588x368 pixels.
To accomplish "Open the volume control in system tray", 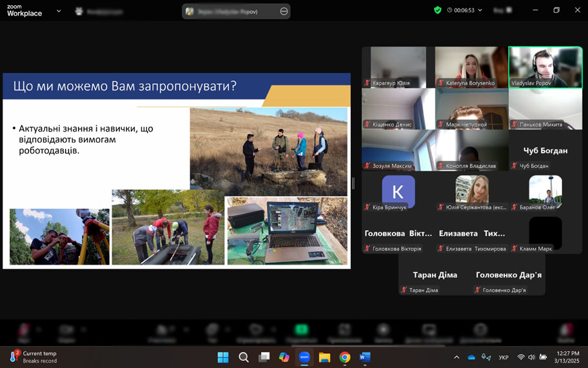I will pyautogui.click(x=531, y=357).
